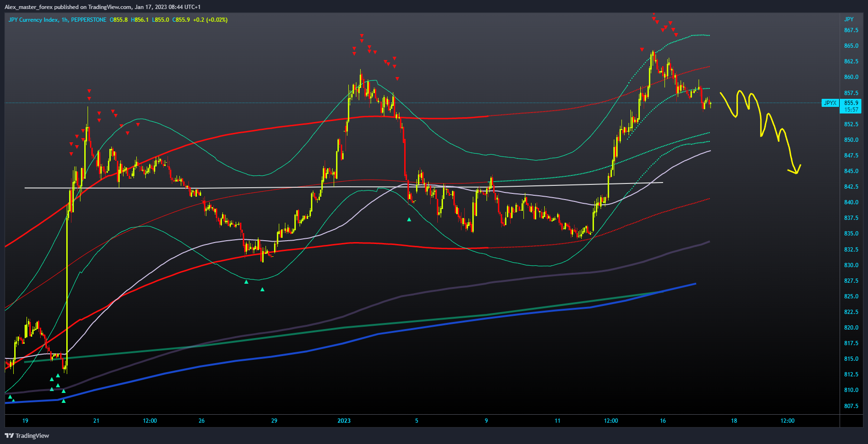
Task: Select the 1h interval in chart legend
Action: 65,20
